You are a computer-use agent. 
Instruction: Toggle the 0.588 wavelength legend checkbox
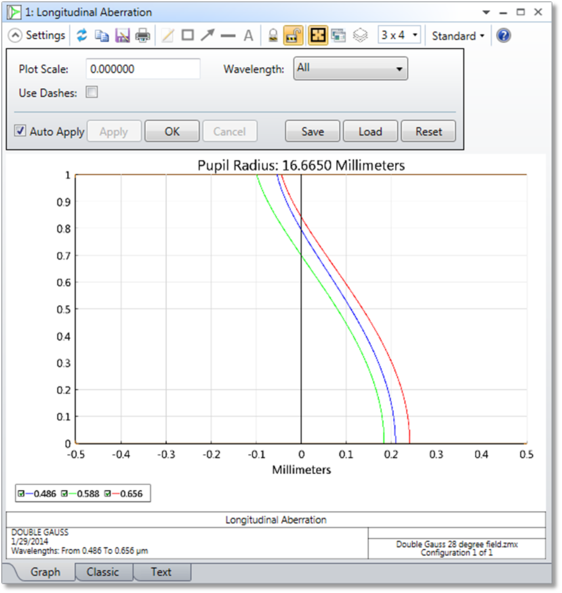coord(65,494)
